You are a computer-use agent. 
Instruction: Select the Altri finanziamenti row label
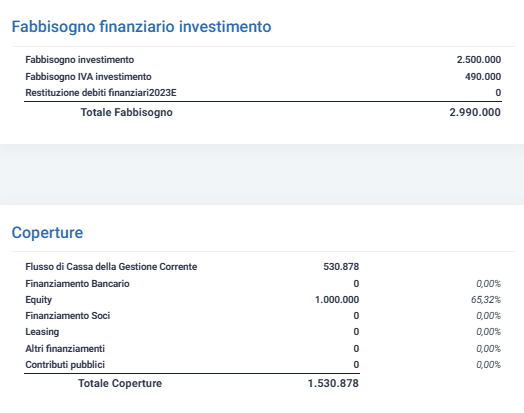pyautogui.click(x=65, y=349)
